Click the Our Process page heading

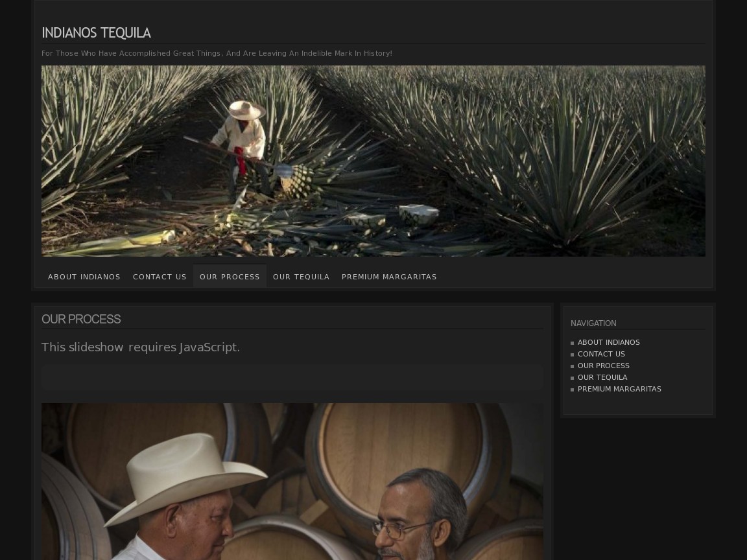pyautogui.click(x=81, y=319)
